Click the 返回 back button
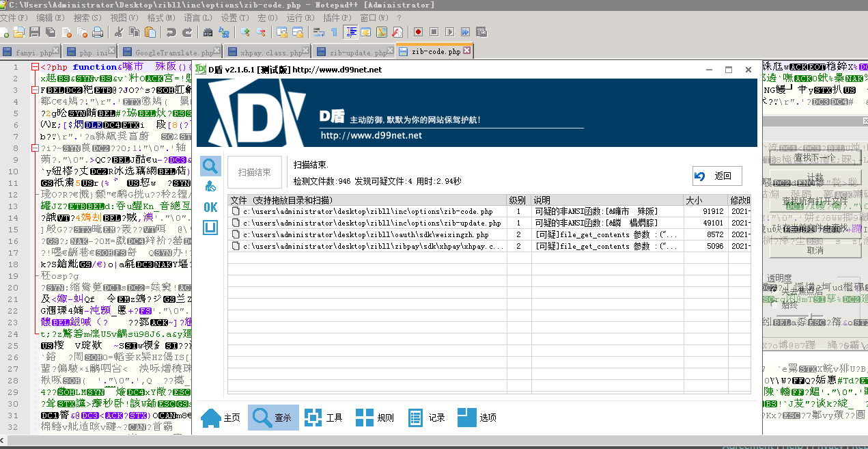The height and width of the screenshot is (449, 868). tap(717, 176)
